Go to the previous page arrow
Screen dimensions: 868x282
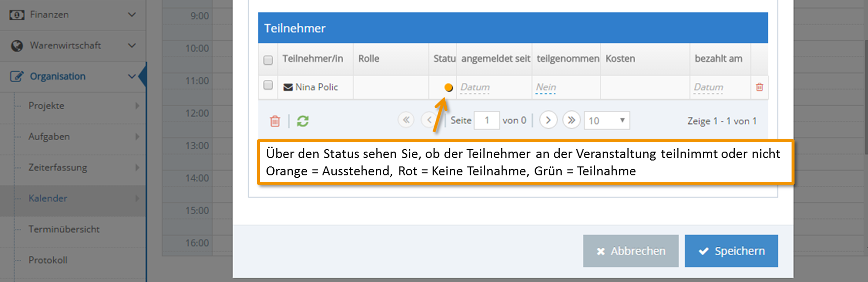pos(429,120)
